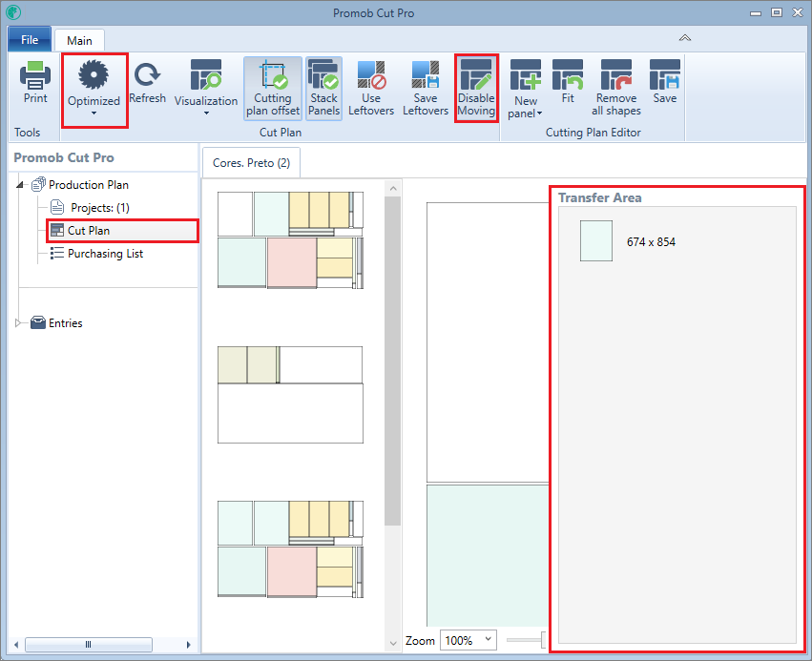Open the Zoom 100% combo box

tap(468, 640)
